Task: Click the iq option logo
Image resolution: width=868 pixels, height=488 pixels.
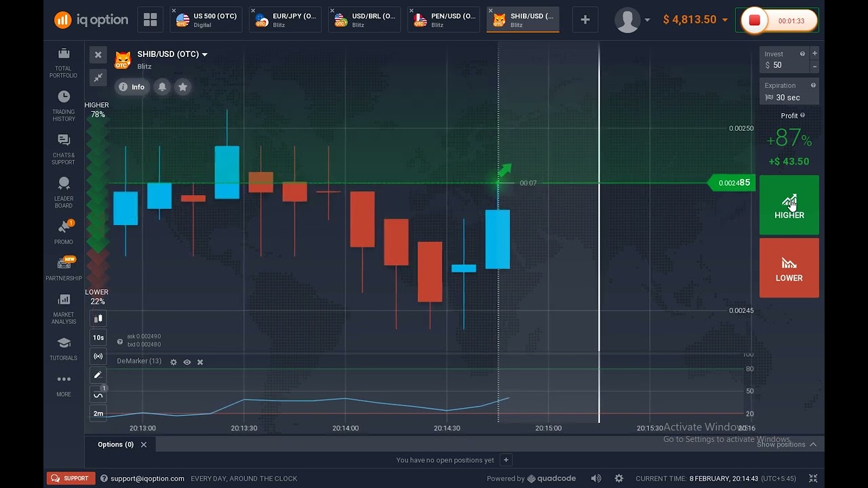Action: tap(91, 20)
